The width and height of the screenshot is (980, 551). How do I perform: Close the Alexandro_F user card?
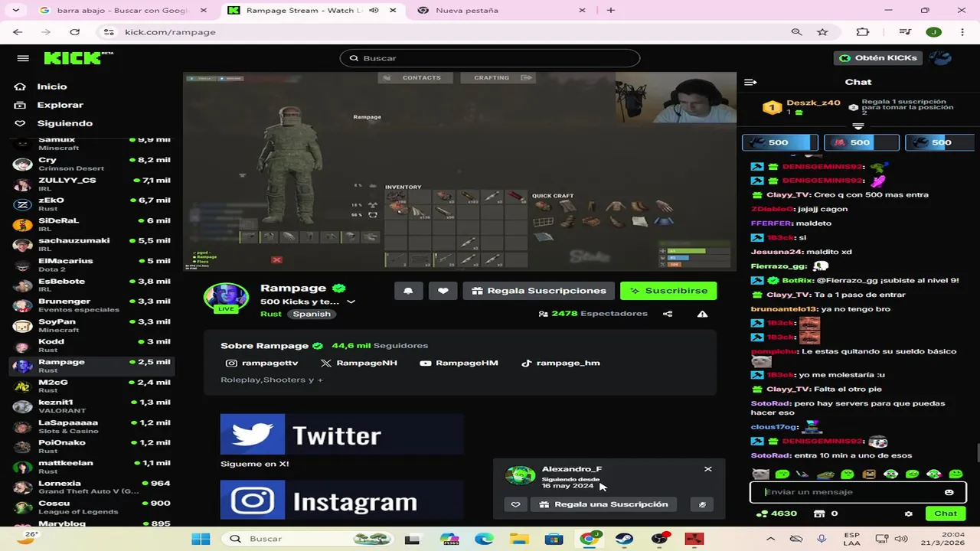[x=707, y=469]
